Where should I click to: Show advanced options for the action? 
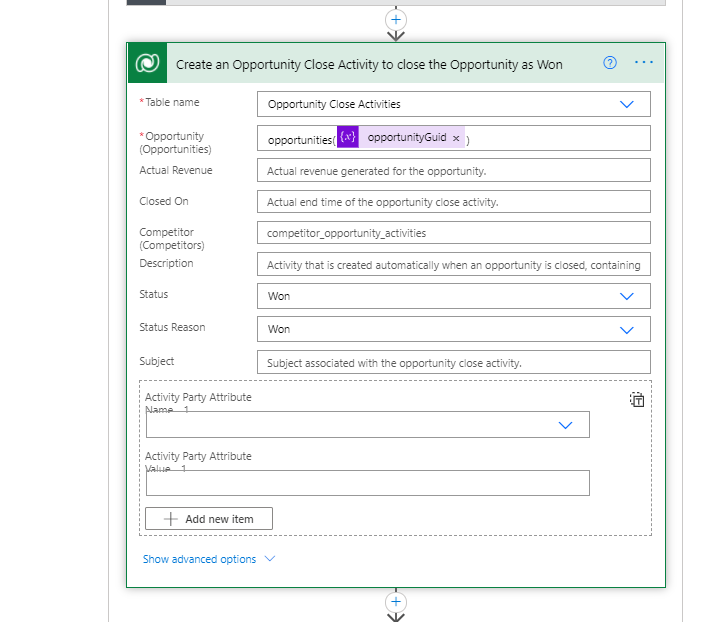208,559
